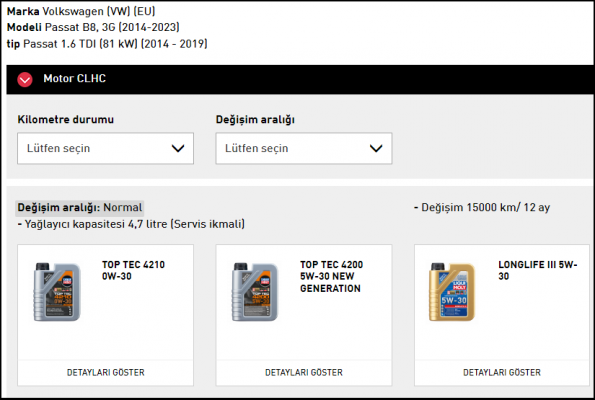Show details for LONGLIFE III 5W-30

coord(502,372)
